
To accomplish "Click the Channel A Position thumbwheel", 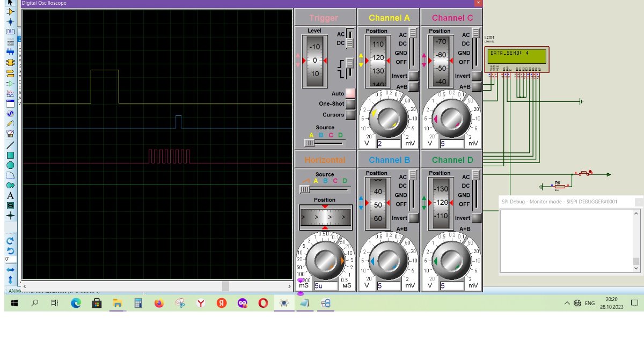I will tap(378, 61).
